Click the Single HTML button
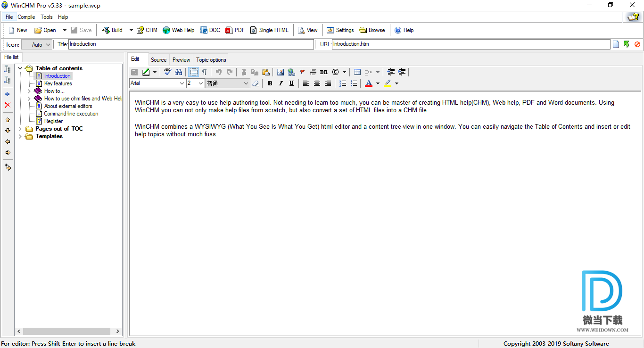 click(x=269, y=30)
